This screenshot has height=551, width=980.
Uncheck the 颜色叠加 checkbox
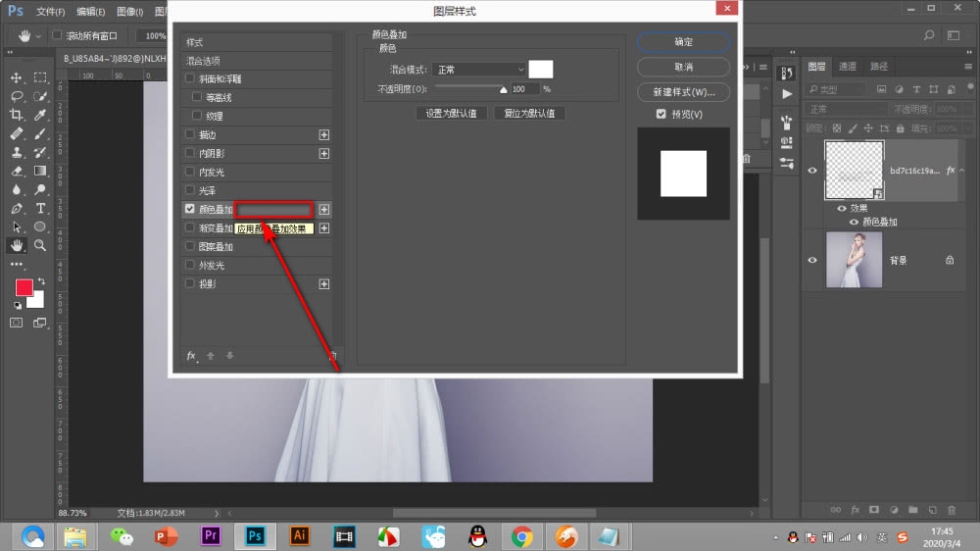click(190, 209)
